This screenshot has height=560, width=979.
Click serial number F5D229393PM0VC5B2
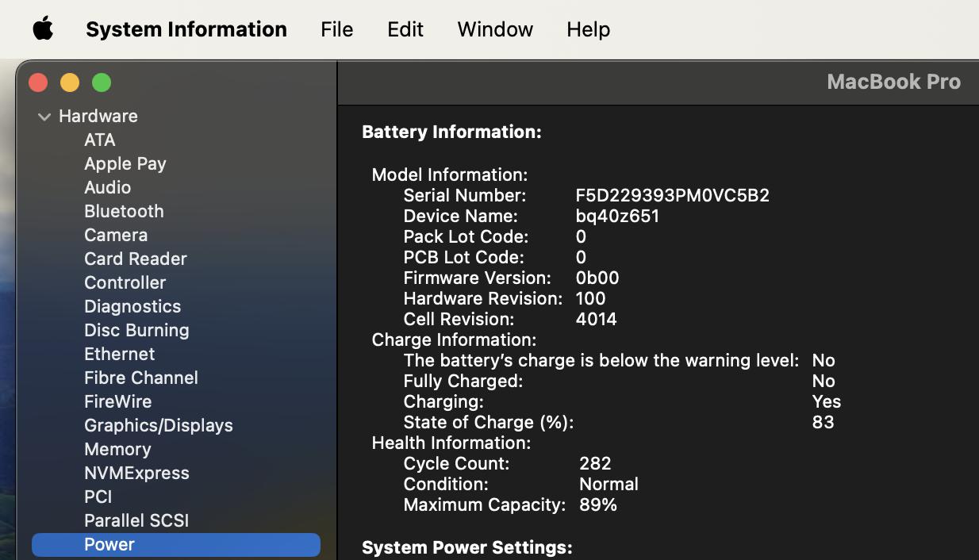click(672, 195)
